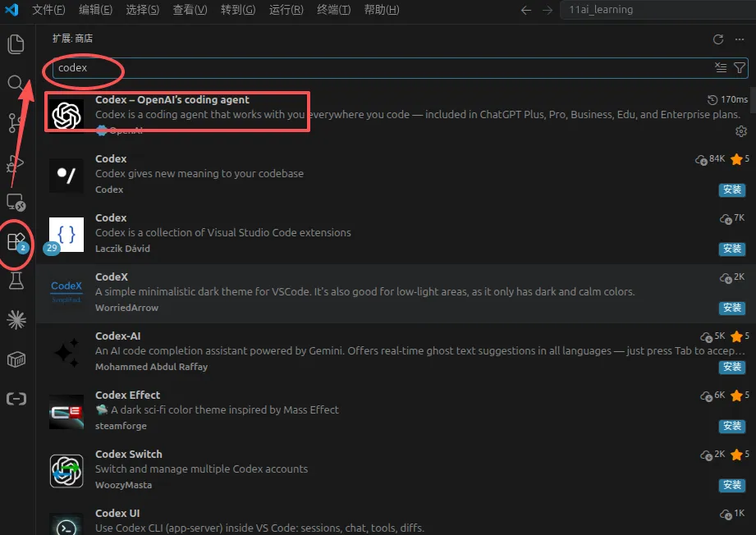Select the Codex UI extension title
Screen dimensions: 756x535
(117, 514)
